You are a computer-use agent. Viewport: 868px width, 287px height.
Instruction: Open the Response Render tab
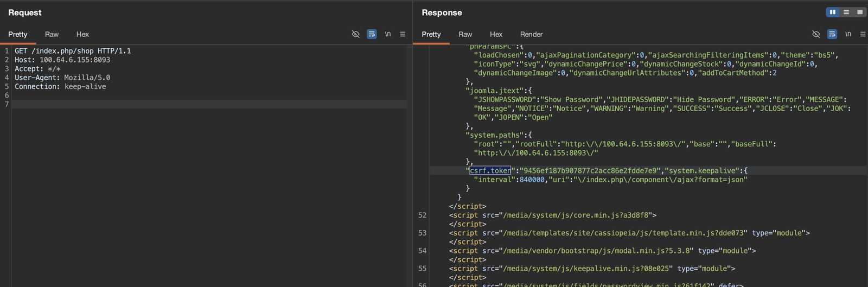tap(531, 34)
